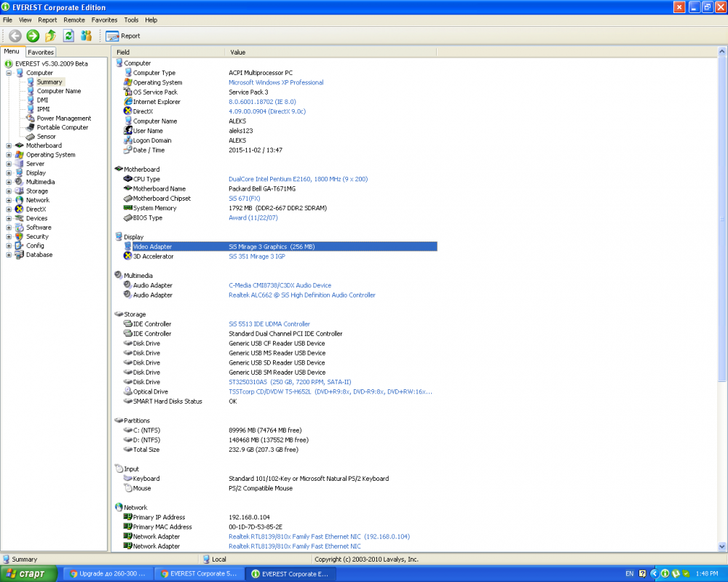
Task: Click the Back navigation arrow icon
Action: [x=15, y=36]
